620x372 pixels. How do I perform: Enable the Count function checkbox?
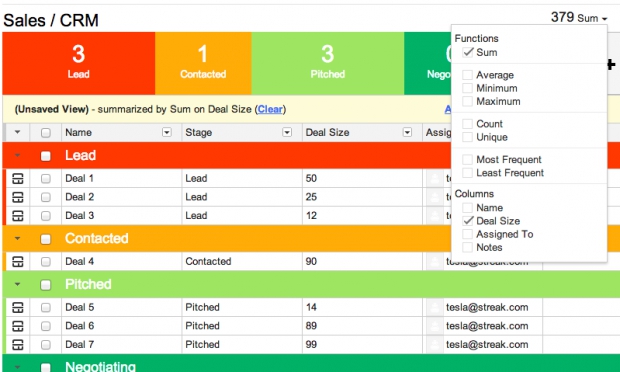pyautogui.click(x=467, y=124)
